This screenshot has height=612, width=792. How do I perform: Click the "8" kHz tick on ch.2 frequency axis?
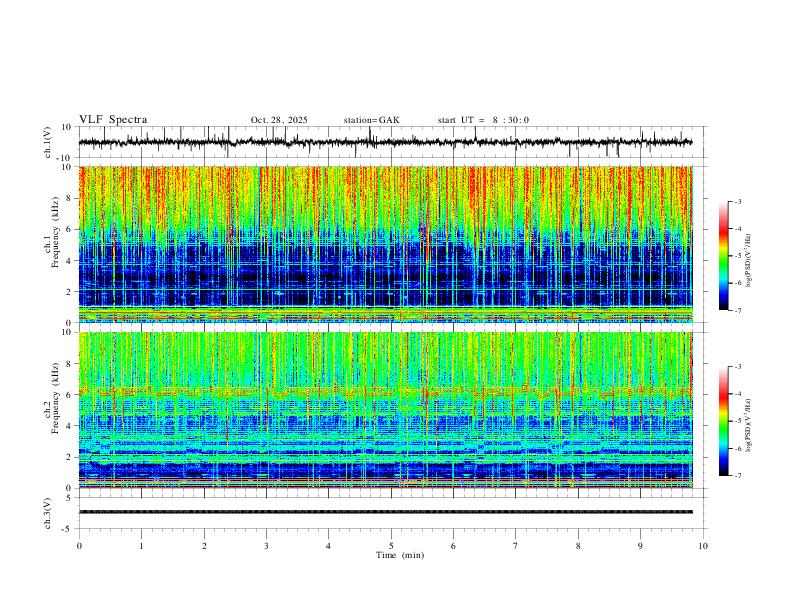pyautogui.click(x=71, y=364)
